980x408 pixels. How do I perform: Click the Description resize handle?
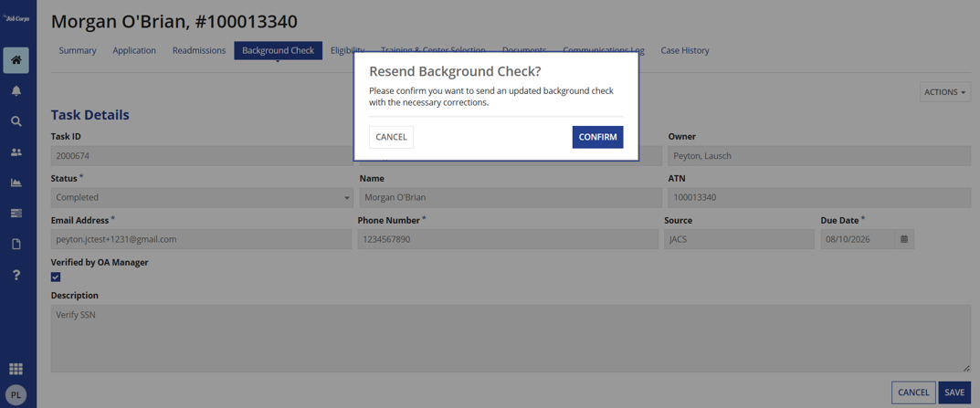(x=966, y=369)
